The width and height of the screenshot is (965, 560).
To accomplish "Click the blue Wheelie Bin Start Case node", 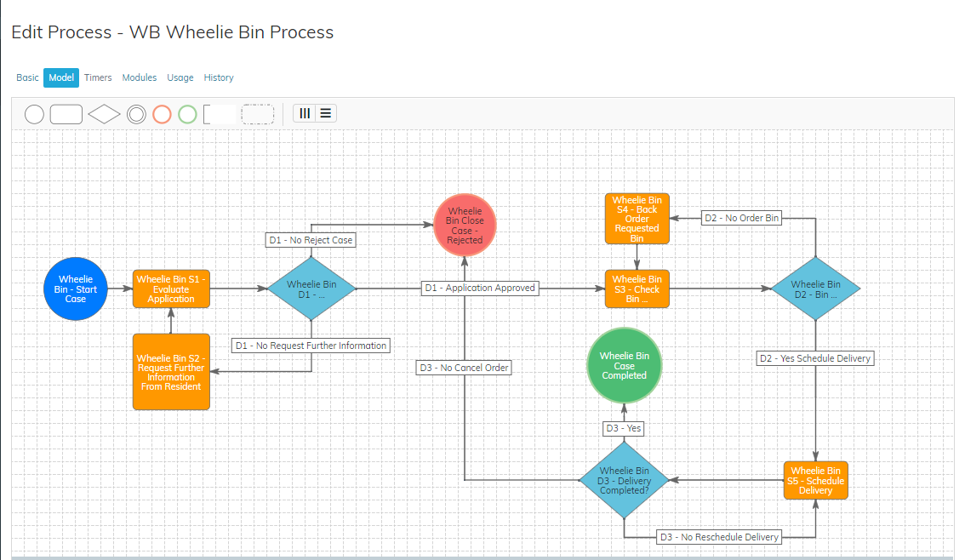I will tap(76, 289).
